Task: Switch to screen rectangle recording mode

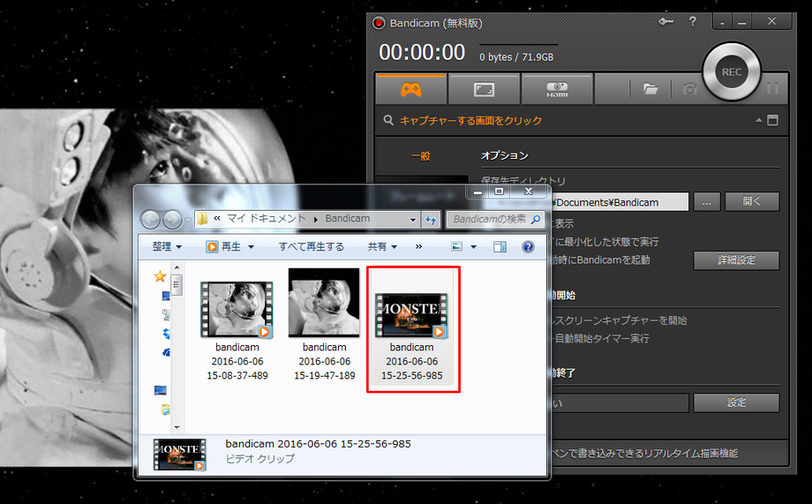Action: (x=484, y=89)
